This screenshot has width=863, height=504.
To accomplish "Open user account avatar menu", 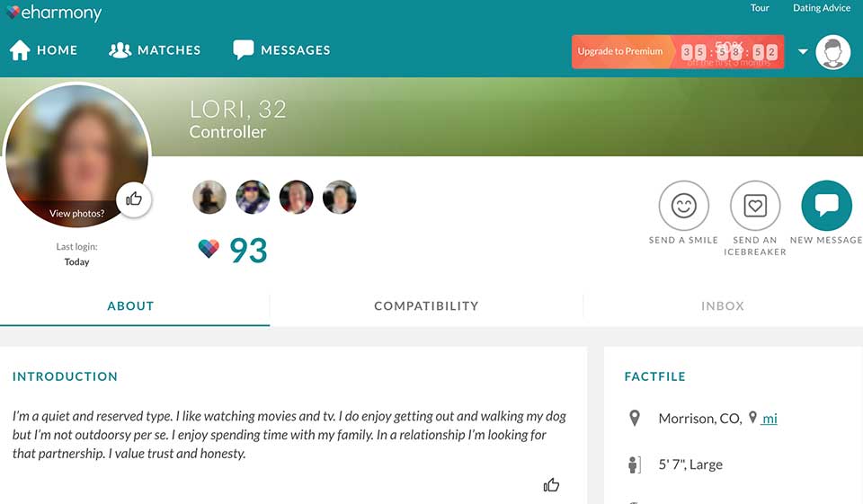I will click(x=832, y=52).
